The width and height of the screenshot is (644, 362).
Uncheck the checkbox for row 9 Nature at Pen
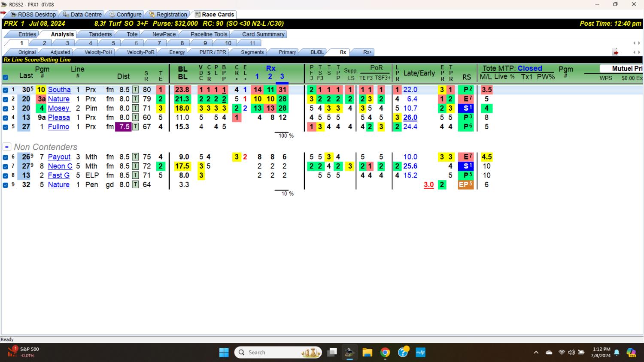6,185
